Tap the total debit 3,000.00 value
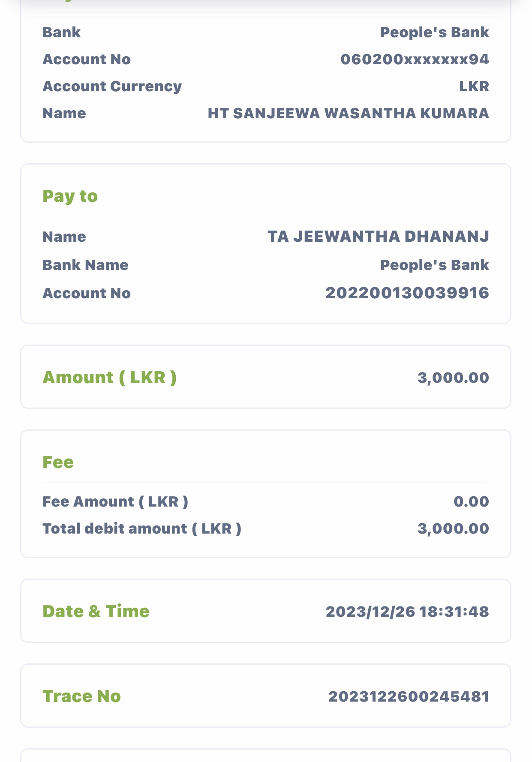 [x=453, y=528]
